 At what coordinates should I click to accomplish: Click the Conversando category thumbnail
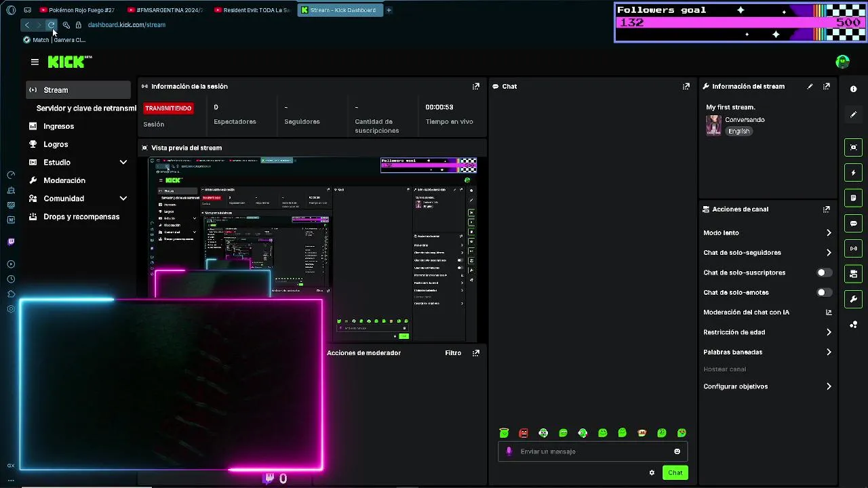coord(713,125)
